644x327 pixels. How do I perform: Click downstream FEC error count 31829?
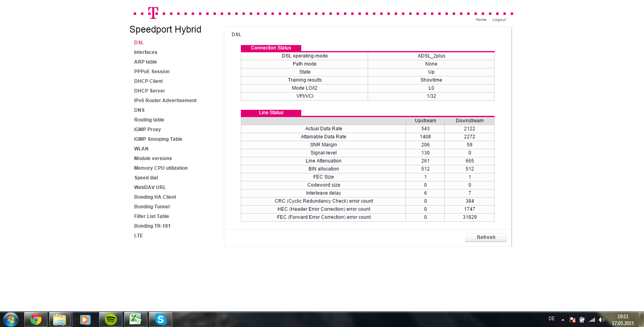(470, 217)
